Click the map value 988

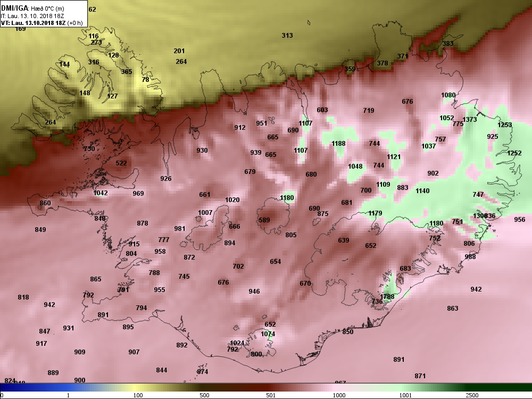[x=470, y=257]
